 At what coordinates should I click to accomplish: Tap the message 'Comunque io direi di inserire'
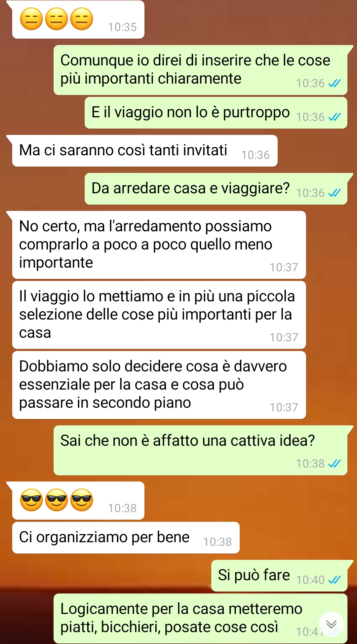(200, 70)
